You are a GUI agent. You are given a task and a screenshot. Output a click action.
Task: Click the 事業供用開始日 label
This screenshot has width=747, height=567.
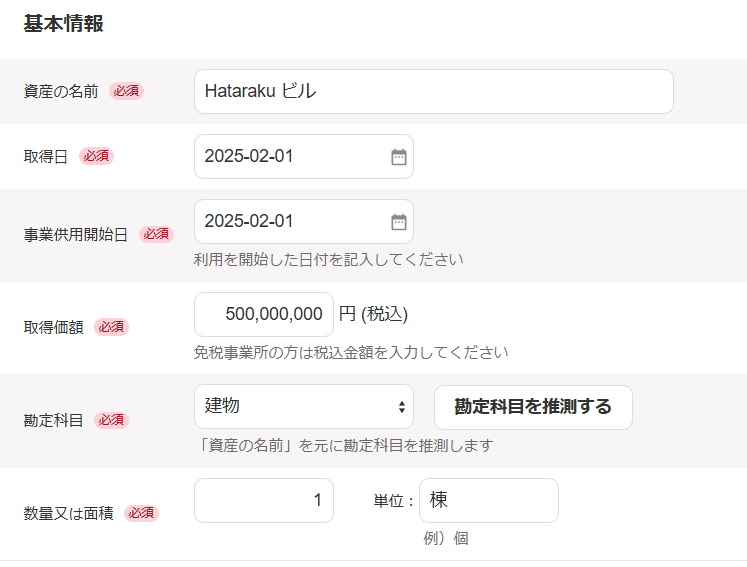point(76,235)
